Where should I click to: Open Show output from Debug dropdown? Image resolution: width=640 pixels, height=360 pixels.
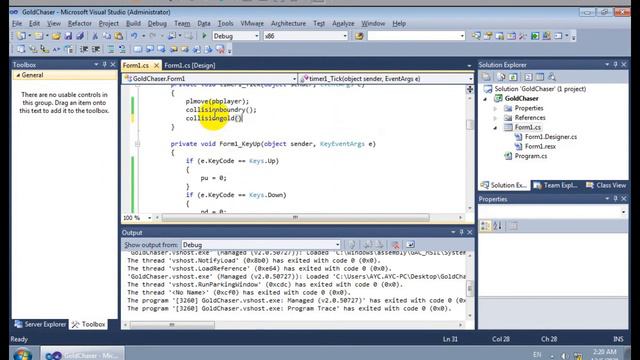coord(337,245)
